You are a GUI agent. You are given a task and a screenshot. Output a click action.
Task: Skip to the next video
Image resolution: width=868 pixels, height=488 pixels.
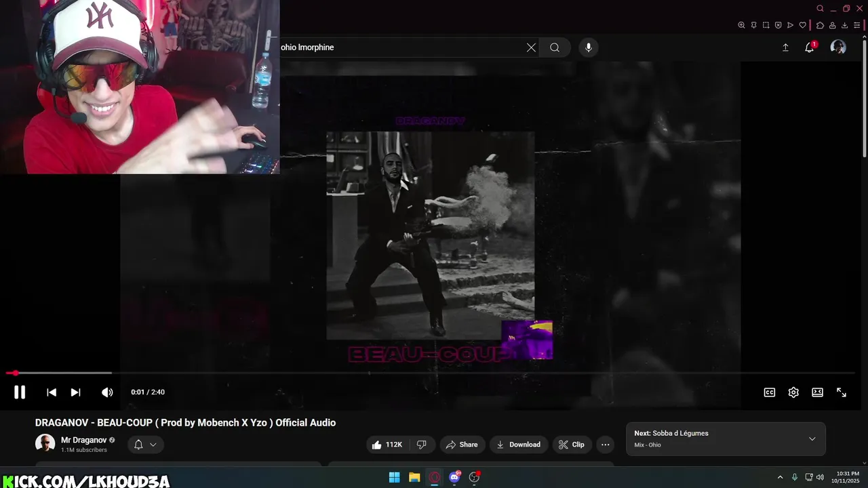tap(76, 392)
